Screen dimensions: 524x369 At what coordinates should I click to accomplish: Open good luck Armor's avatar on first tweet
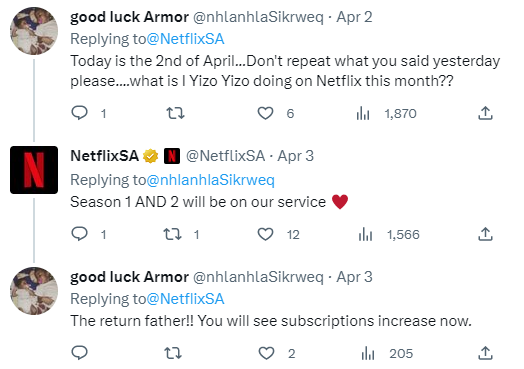coord(34,31)
